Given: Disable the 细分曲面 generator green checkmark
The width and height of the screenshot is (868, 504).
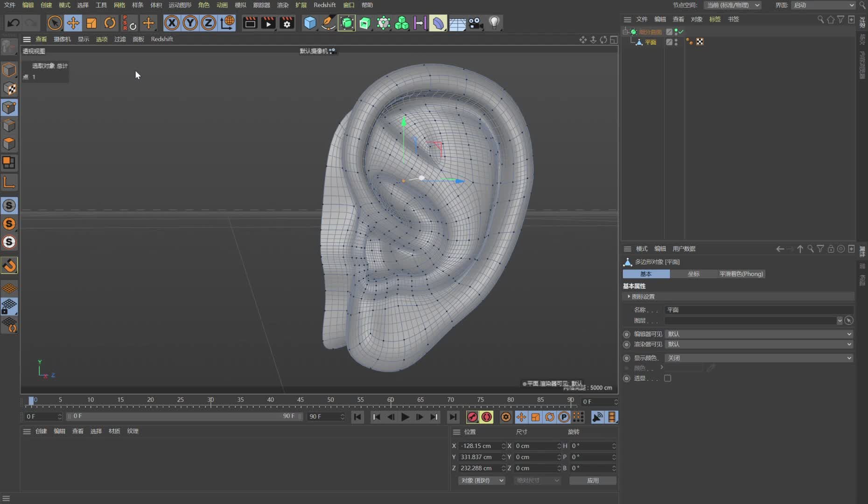Looking at the screenshot, I should click(680, 32).
